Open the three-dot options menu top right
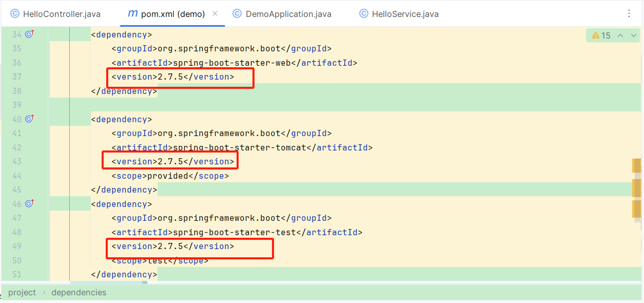644x303 pixels. pyautogui.click(x=630, y=13)
